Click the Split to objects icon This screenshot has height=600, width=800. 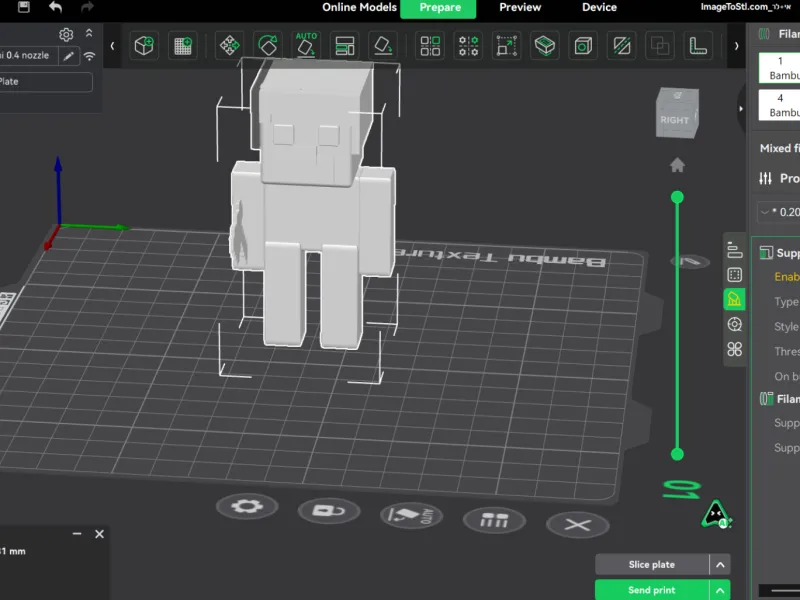[x=430, y=46]
